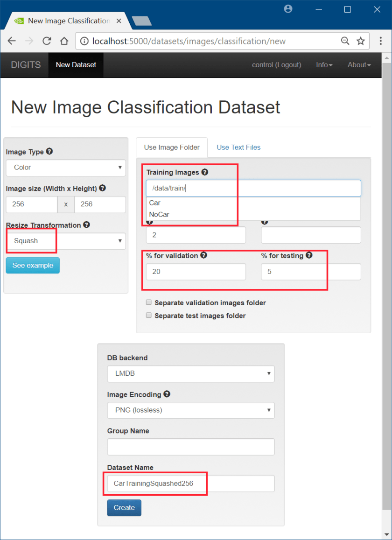
Task: Switch to the Use Text Files tab
Action: coord(238,147)
